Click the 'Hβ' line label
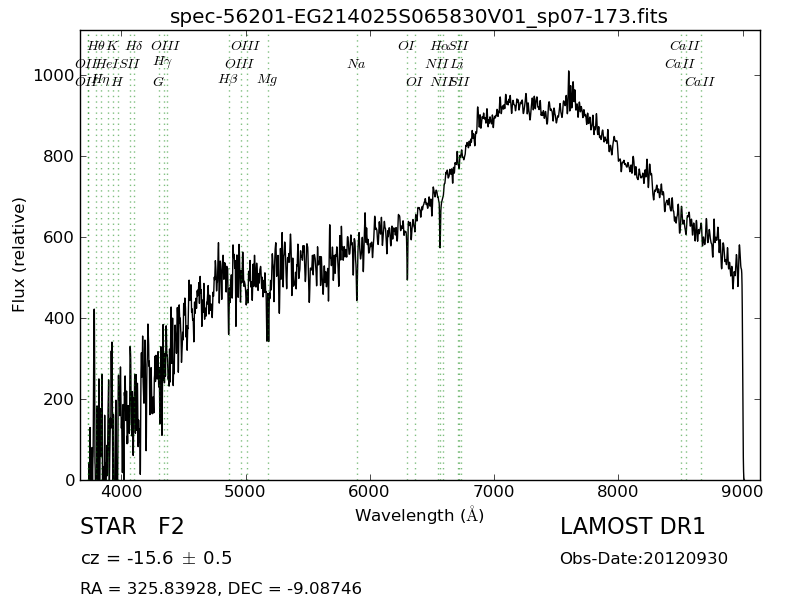This screenshot has width=800, height=600. pyautogui.click(x=228, y=79)
